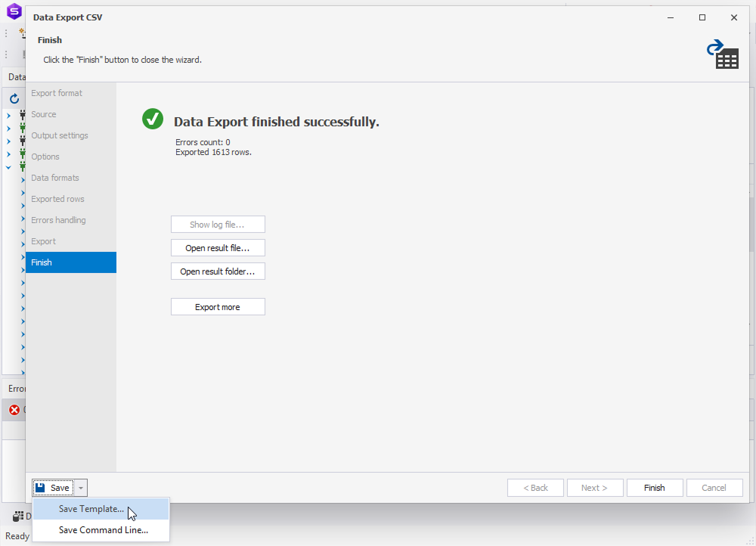Expand the topmost collapsed connection node

(9, 115)
